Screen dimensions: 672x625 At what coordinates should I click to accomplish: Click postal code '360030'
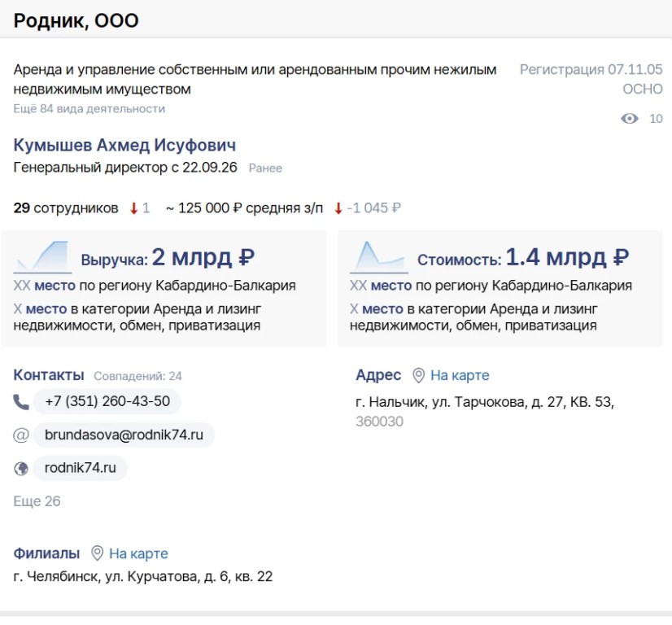click(x=379, y=422)
